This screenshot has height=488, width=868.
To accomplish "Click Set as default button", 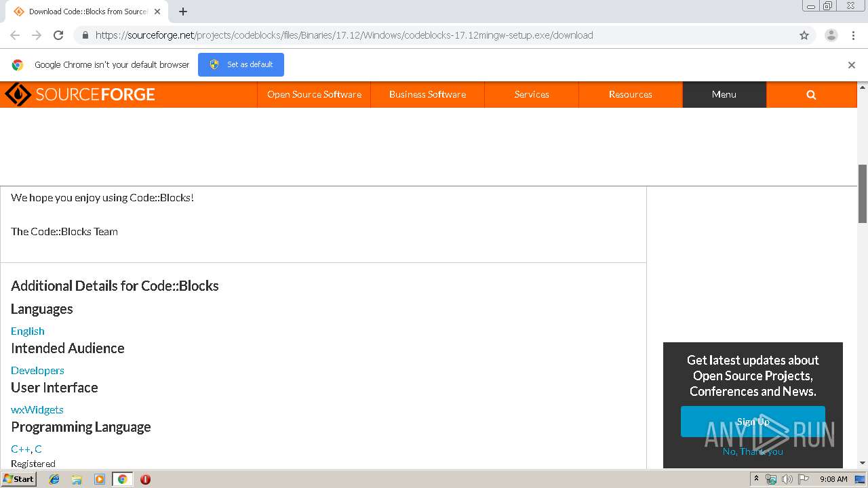I will click(x=241, y=64).
